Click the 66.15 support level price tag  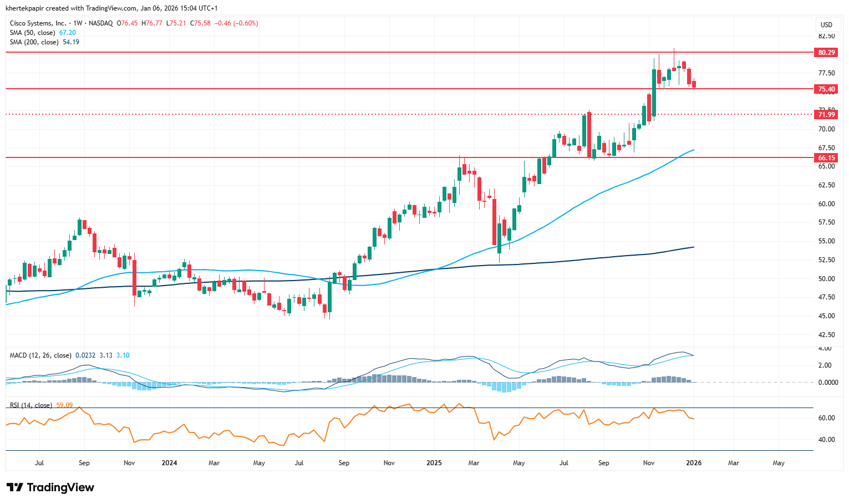826,158
